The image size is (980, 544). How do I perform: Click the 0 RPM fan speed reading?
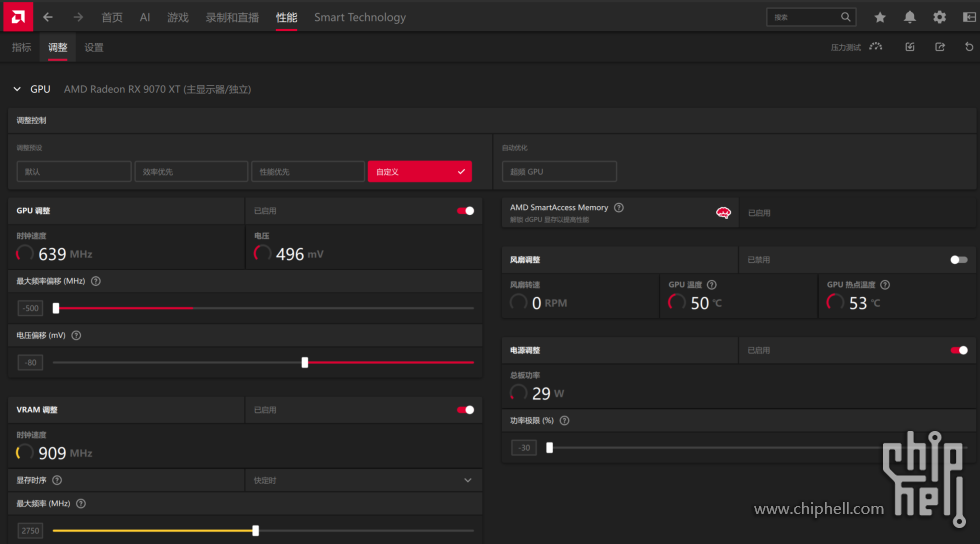[549, 303]
